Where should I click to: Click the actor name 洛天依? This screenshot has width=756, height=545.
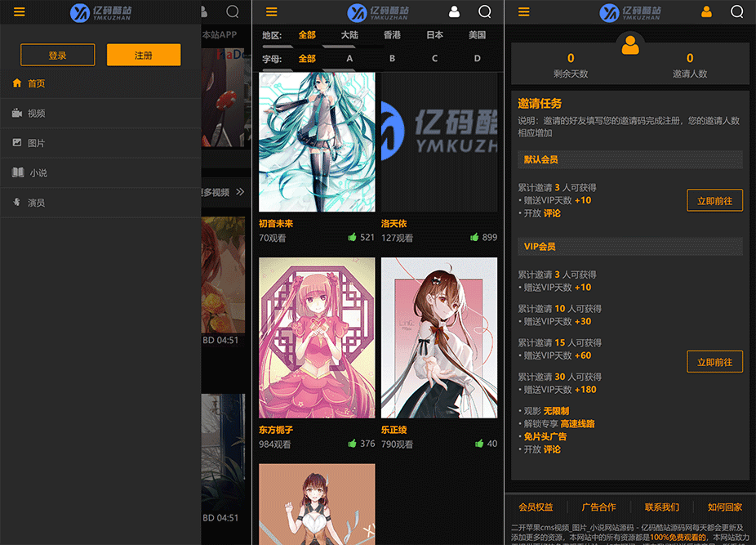pos(394,224)
